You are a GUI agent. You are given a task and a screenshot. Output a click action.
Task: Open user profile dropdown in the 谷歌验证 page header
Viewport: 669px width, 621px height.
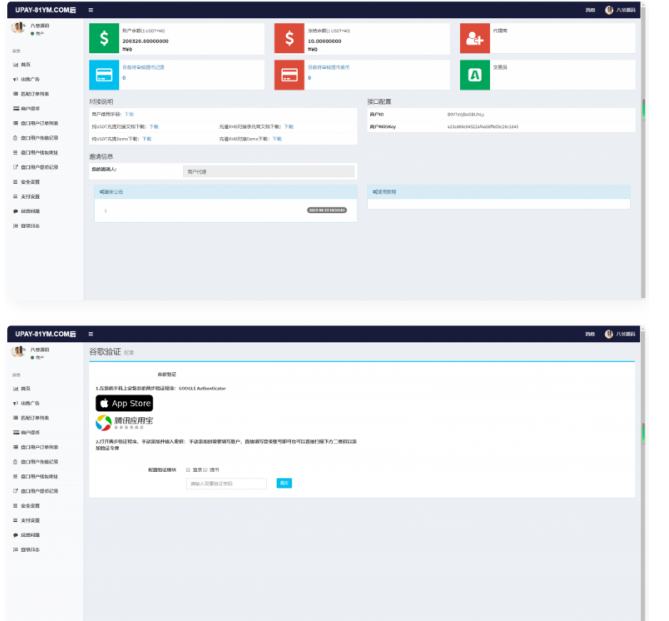623,333
